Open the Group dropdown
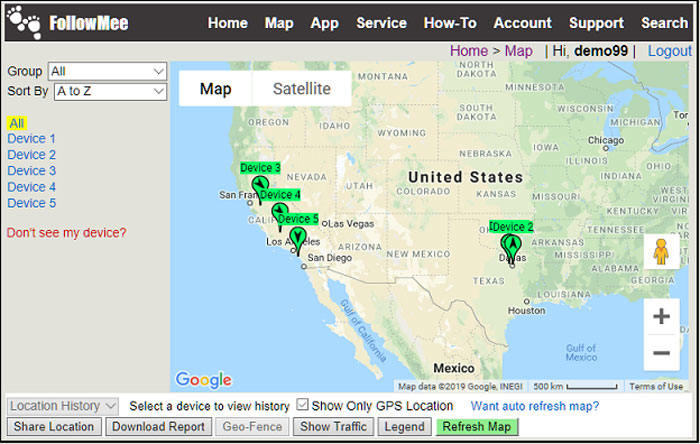 107,71
